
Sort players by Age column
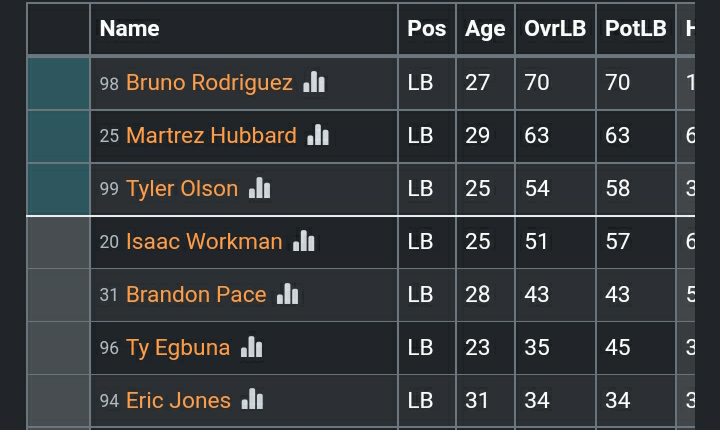click(x=485, y=29)
